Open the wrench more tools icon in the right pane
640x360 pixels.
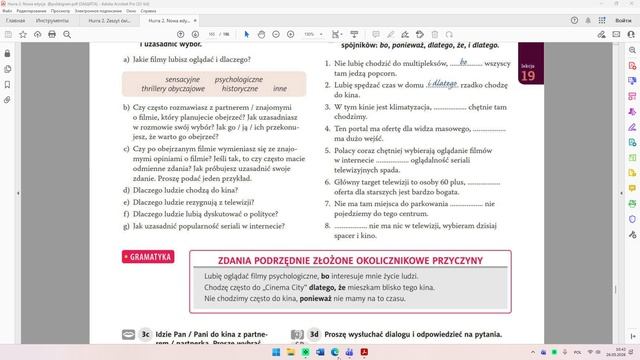(632, 235)
